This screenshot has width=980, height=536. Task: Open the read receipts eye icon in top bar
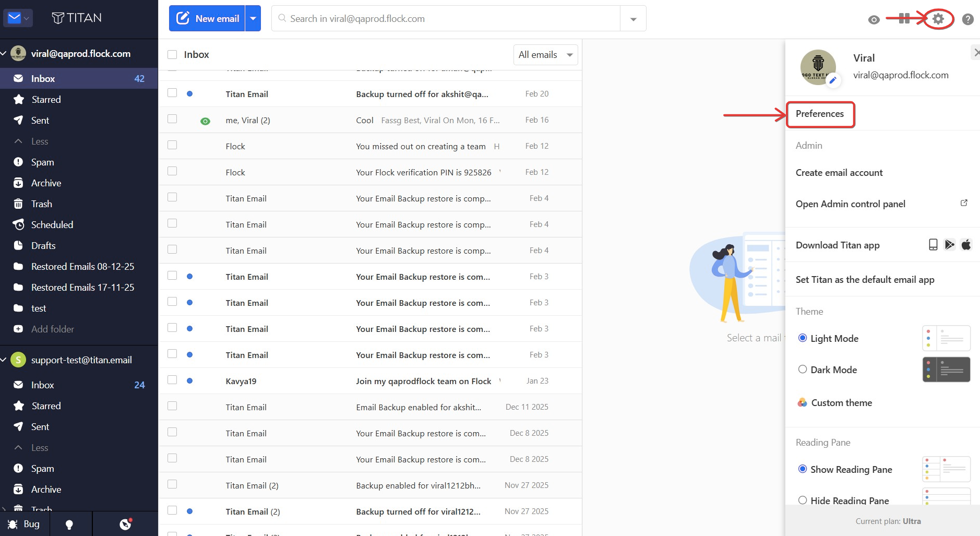coord(874,19)
